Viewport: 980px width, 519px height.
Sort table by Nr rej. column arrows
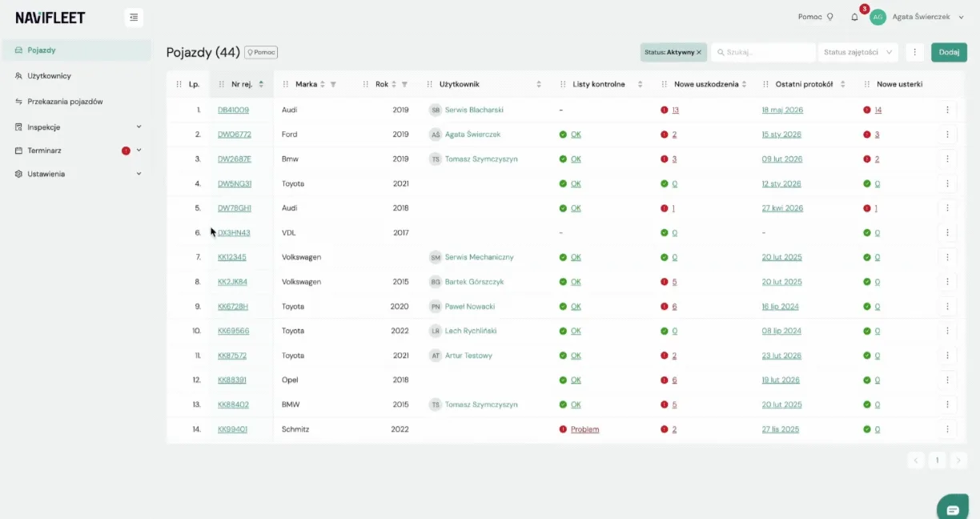[261, 84]
